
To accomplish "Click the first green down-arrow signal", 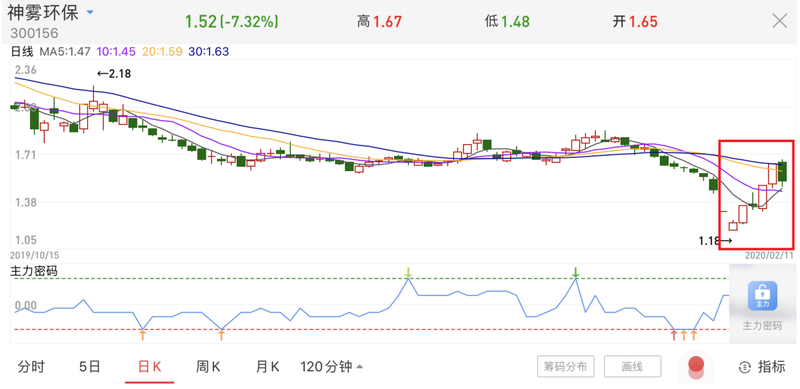I will tap(408, 273).
